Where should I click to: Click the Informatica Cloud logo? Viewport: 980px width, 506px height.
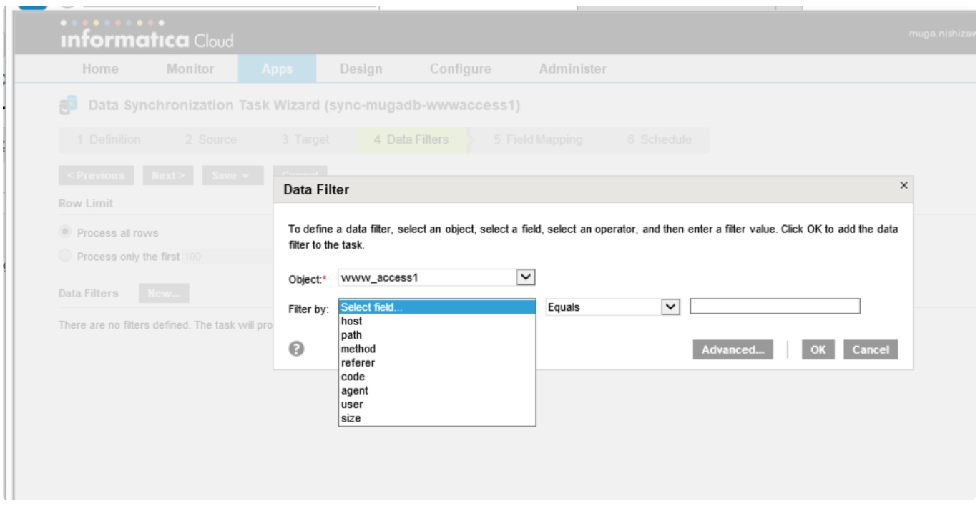pos(147,38)
